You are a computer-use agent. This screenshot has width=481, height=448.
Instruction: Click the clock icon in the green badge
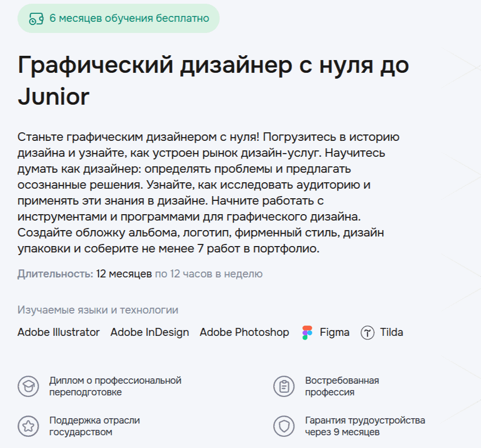tap(36, 19)
